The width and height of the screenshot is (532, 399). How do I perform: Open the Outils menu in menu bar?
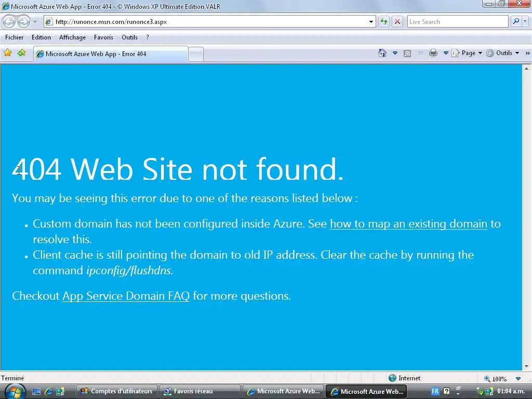pyautogui.click(x=129, y=37)
